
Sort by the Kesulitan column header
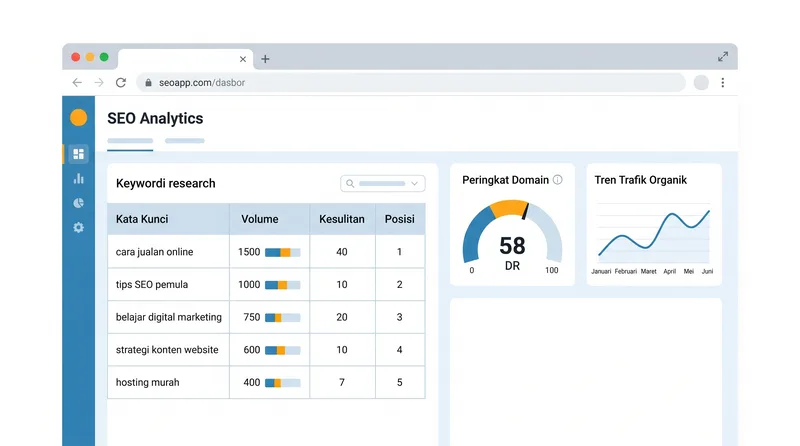pyautogui.click(x=342, y=219)
